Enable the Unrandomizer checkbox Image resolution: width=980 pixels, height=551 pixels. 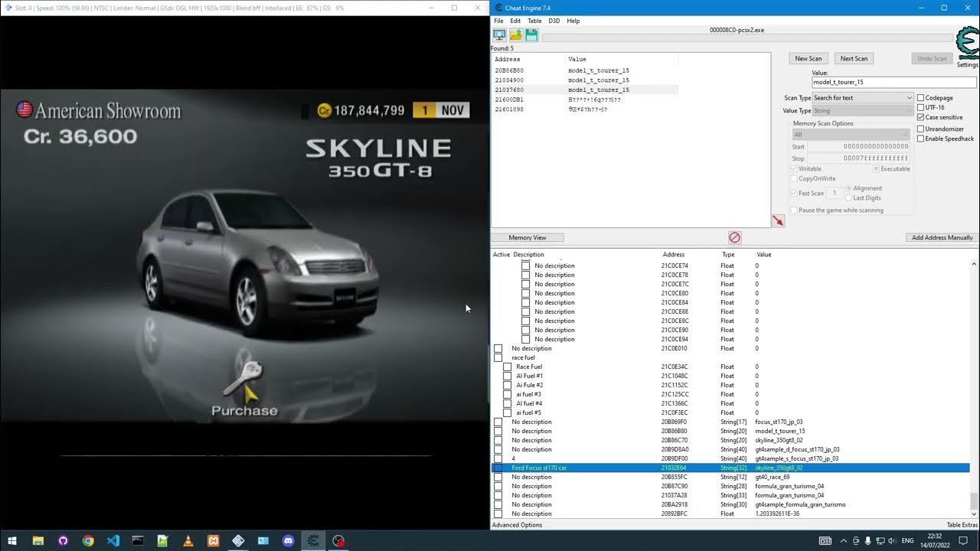921,129
